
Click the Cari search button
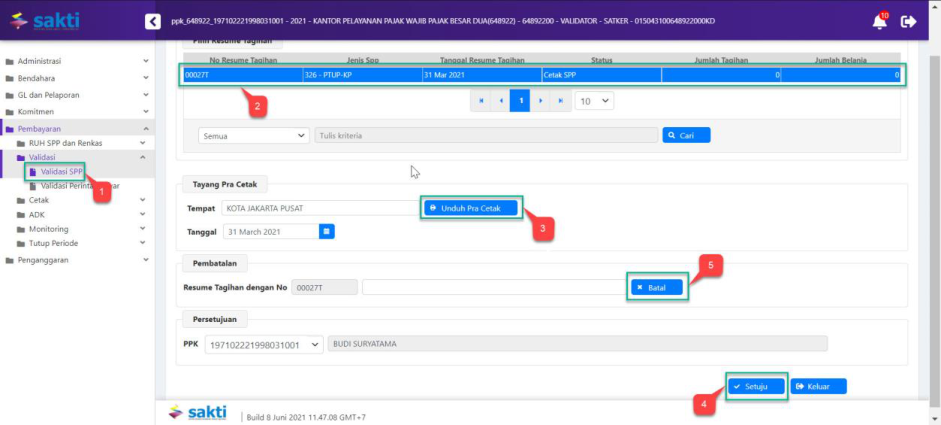pyautogui.click(x=686, y=135)
